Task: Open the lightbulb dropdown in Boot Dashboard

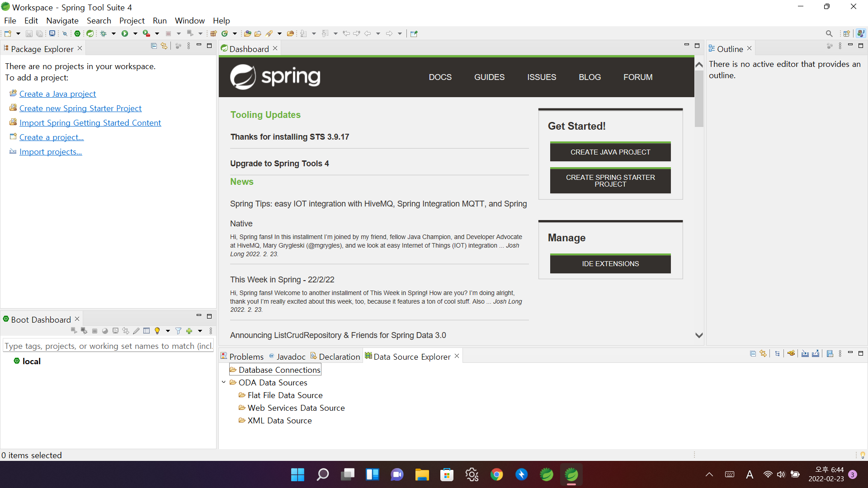Action: click(168, 331)
